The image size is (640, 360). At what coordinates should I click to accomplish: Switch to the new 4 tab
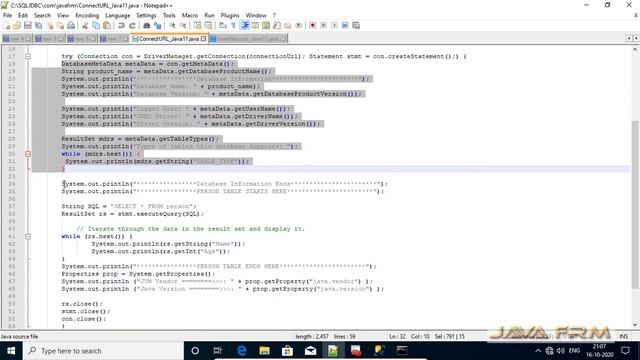[16, 39]
